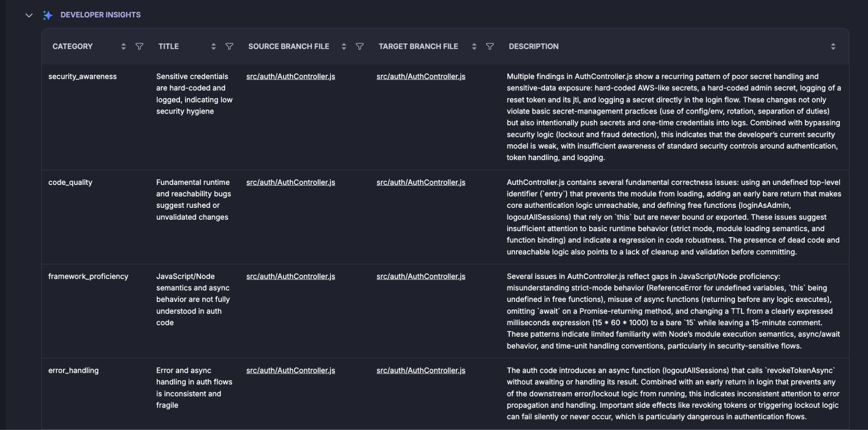Collapse the Developer Insights section chevron

pyautogui.click(x=29, y=15)
